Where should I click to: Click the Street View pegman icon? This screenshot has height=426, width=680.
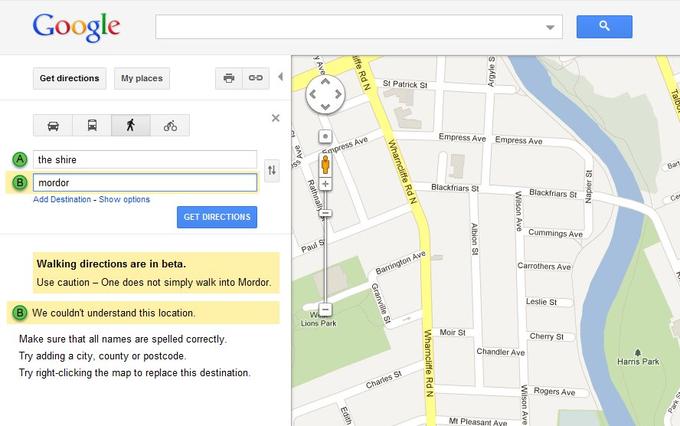pos(325,165)
